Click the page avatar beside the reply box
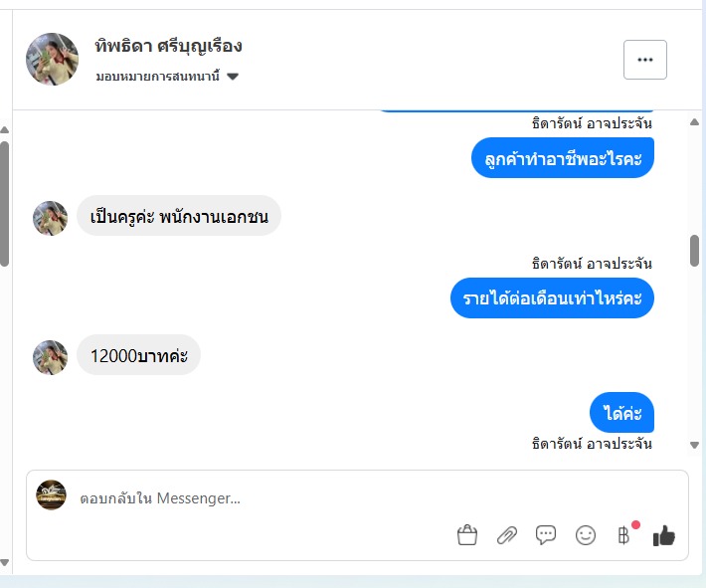706x588 pixels. [x=51, y=494]
